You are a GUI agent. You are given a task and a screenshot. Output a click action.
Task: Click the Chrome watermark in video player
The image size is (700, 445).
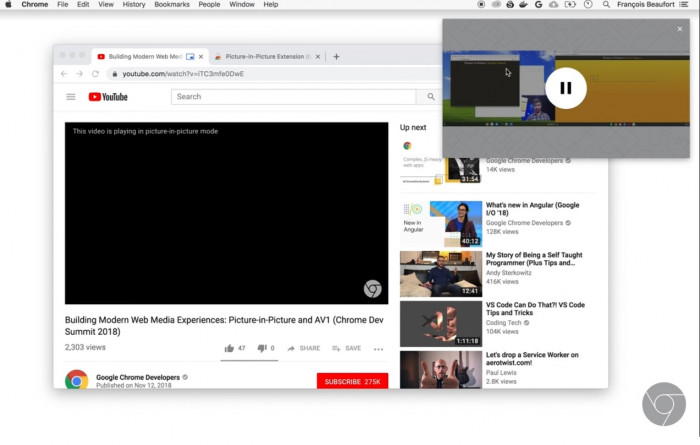coord(372,289)
